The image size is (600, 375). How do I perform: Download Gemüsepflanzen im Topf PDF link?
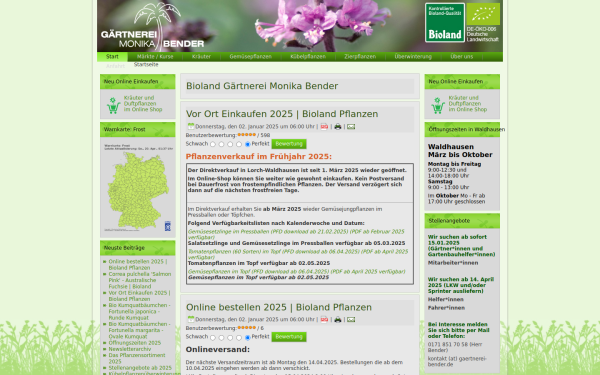[296, 272]
